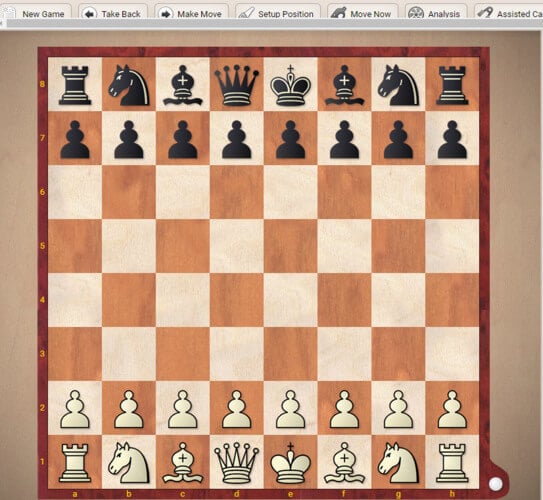The image size is (543, 500).
Task: Click the empty c6 square
Action: click(183, 192)
